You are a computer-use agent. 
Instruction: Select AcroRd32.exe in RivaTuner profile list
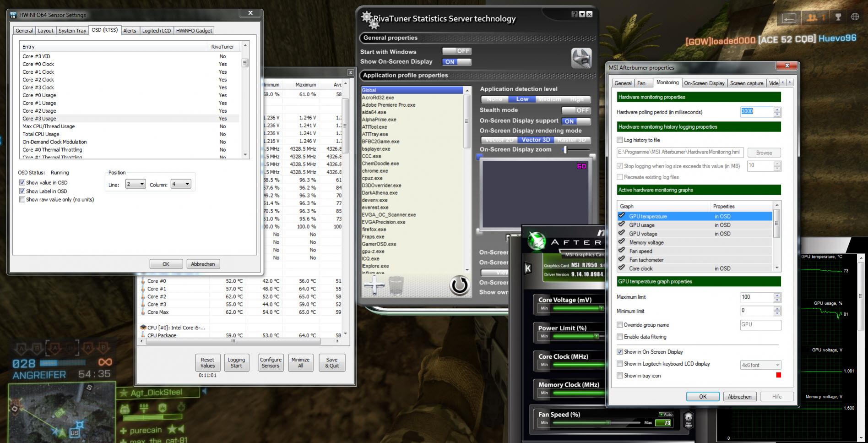(412, 98)
